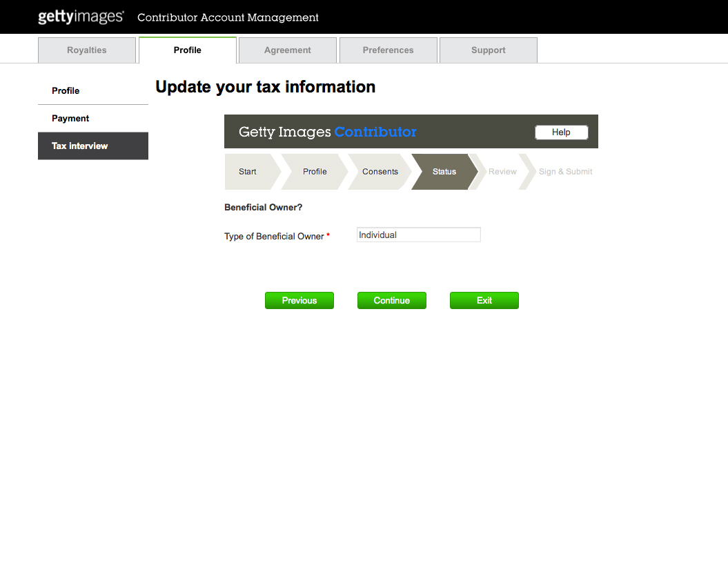Viewport: 728px width, 583px height.
Task: Open the Royalties tab
Action: (x=87, y=50)
